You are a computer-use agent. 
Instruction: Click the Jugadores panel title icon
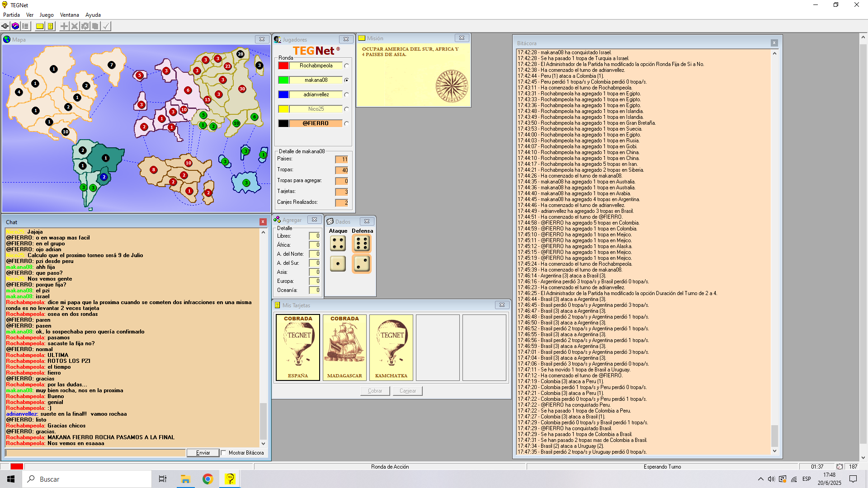coord(278,39)
